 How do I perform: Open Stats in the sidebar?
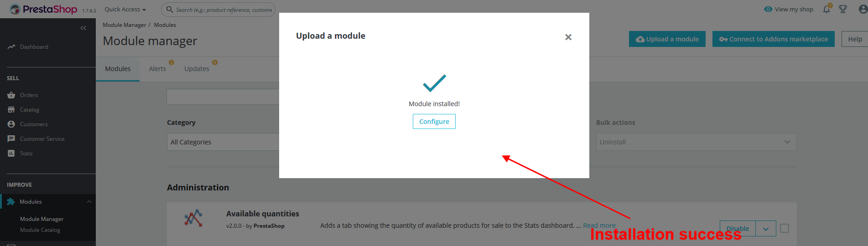click(26, 154)
